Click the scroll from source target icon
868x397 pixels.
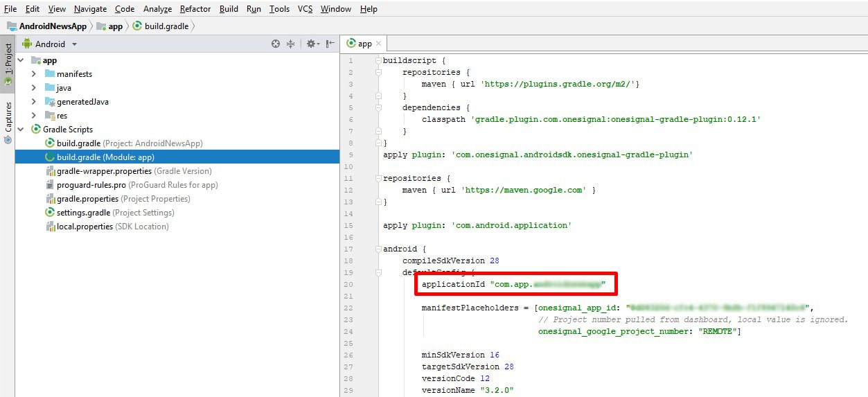[x=276, y=44]
